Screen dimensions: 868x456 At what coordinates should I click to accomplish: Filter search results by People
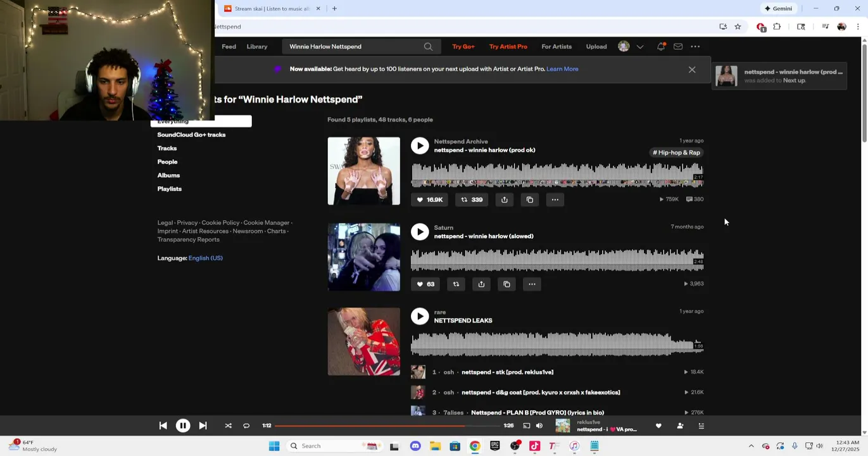tap(167, 161)
